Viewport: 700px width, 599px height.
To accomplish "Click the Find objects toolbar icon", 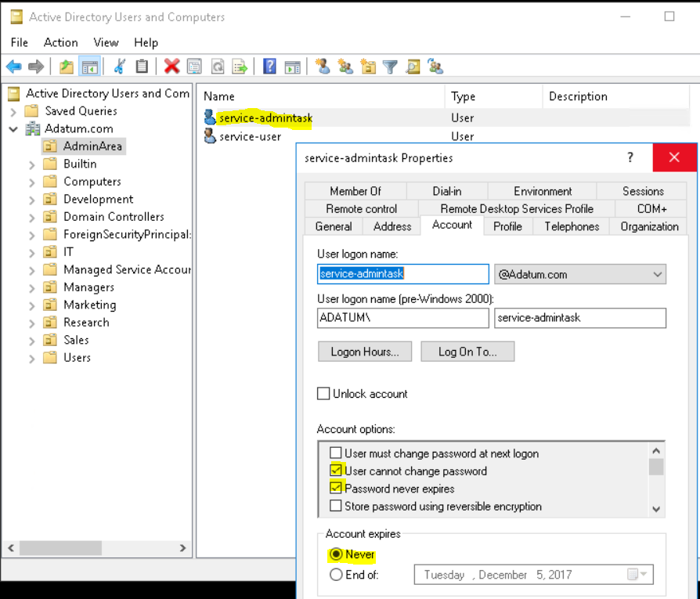I will click(x=413, y=67).
